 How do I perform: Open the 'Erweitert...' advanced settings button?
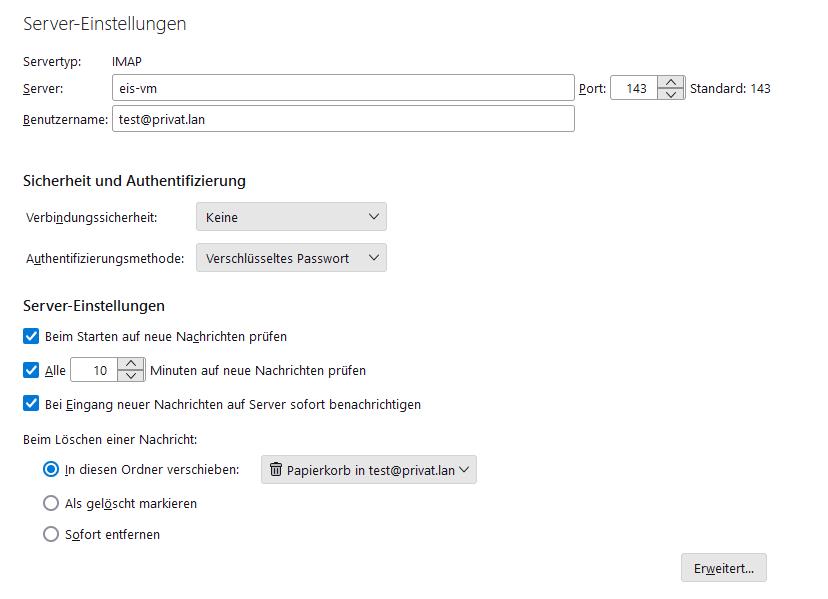723,568
